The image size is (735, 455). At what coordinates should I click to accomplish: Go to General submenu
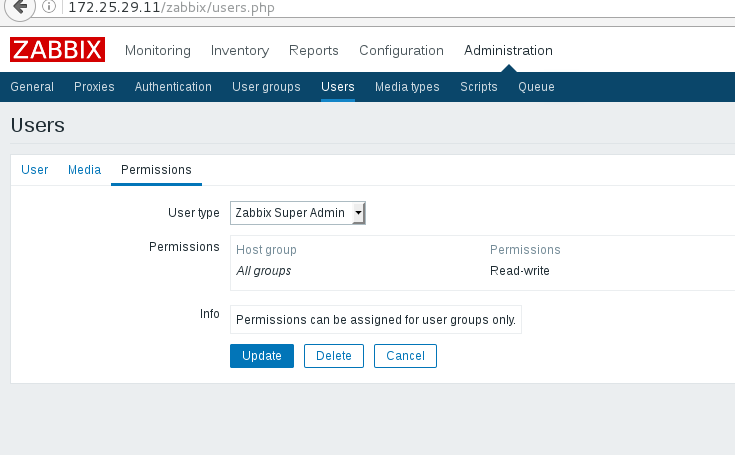point(32,87)
